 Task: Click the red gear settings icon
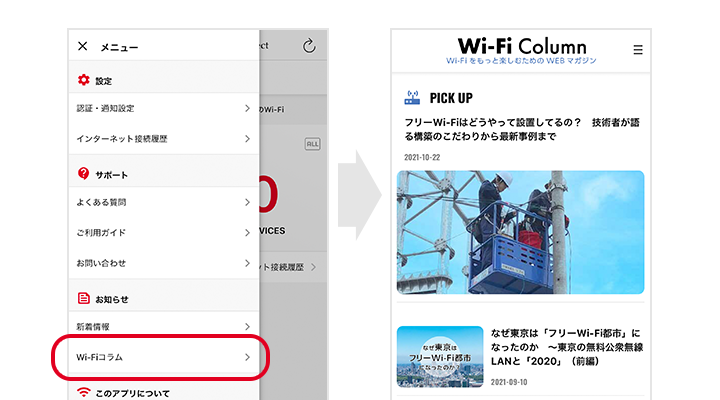(x=84, y=80)
